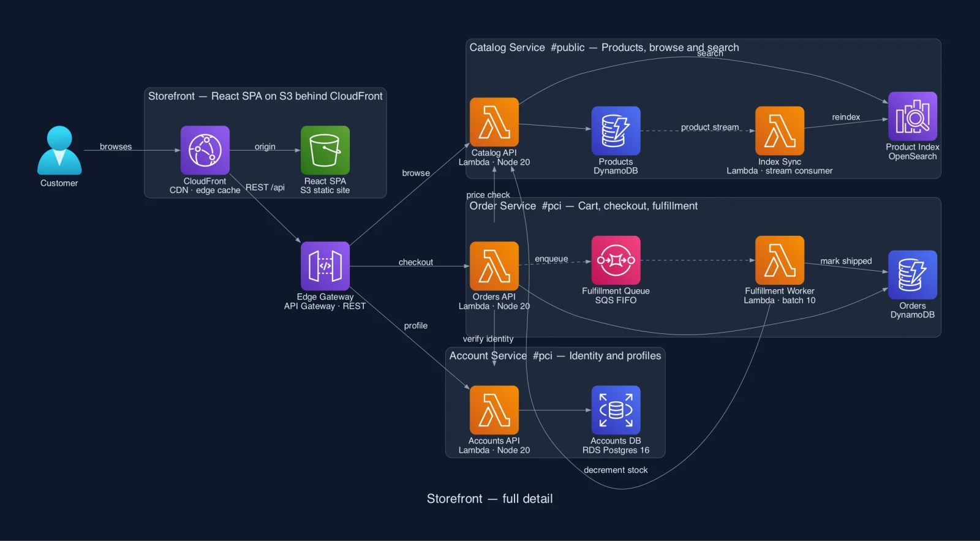Click the 'SQS FIFO' label
The image size is (980, 541).
616,300
